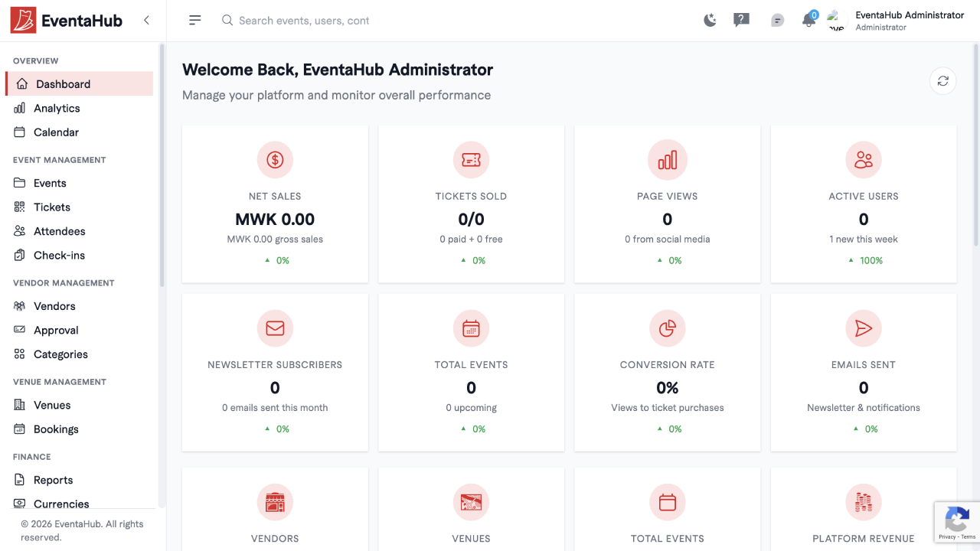980x551 pixels.
Task: Click the 'Welcome Back, EventaHub Administrator' heading
Action: (338, 70)
